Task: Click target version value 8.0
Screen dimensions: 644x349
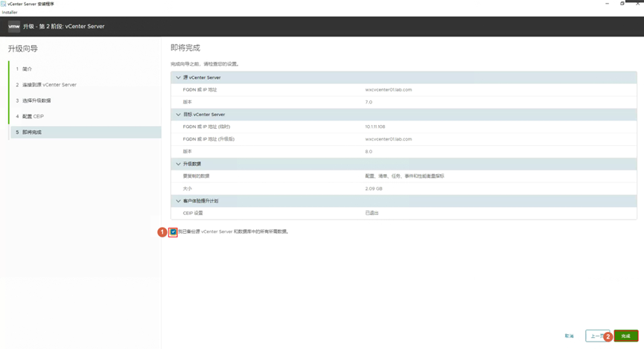Action: coord(369,152)
